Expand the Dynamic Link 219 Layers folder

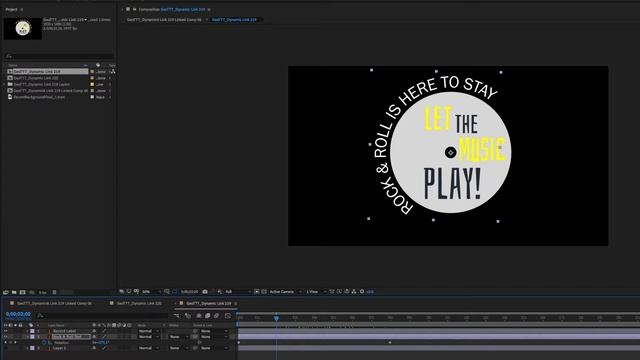click(4, 84)
